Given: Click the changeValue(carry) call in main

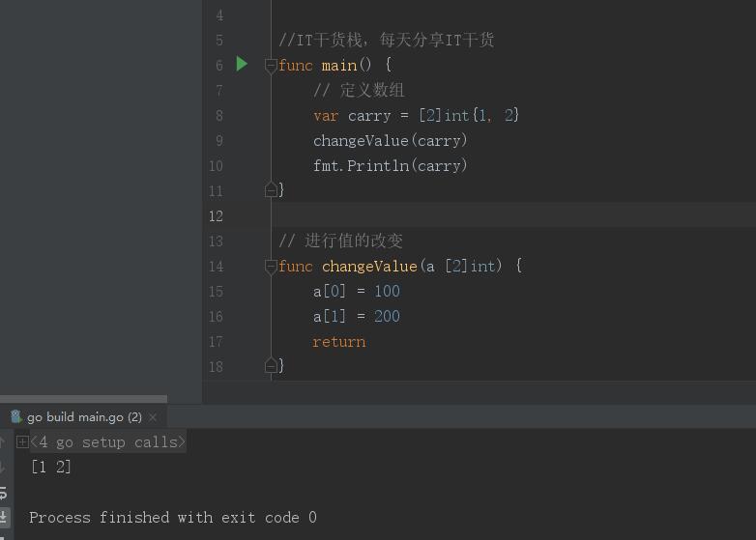Looking at the screenshot, I should 390,141.
